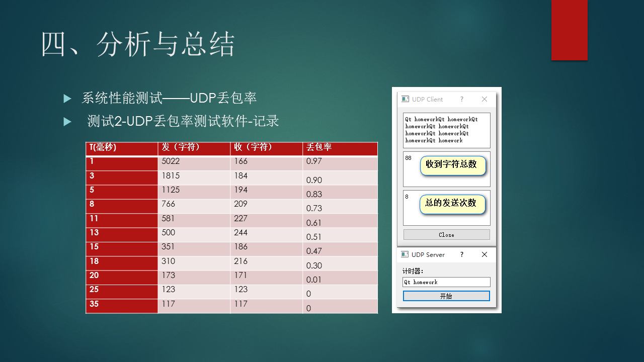Click the UDP Client title text
This screenshot has height=362, width=644.
point(427,99)
